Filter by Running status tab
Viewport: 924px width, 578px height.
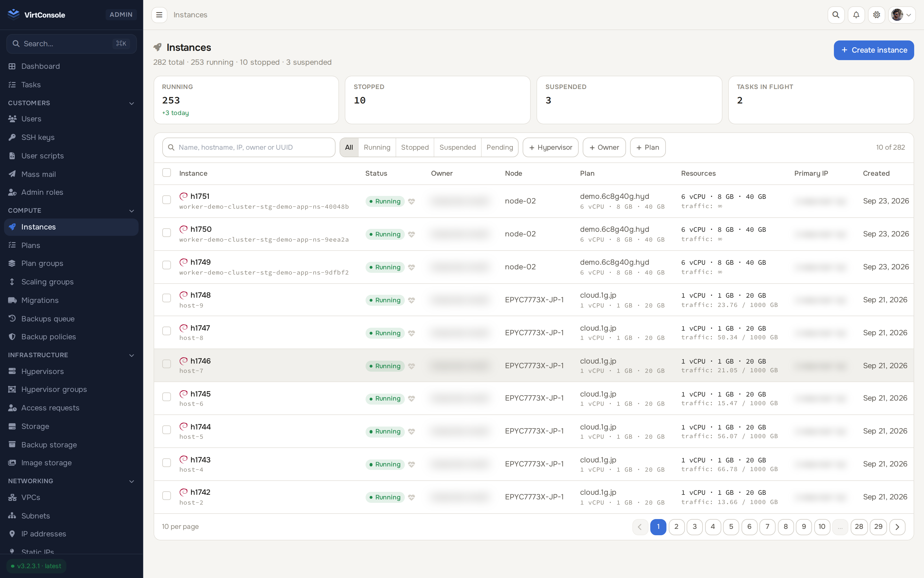(x=377, y=148)
